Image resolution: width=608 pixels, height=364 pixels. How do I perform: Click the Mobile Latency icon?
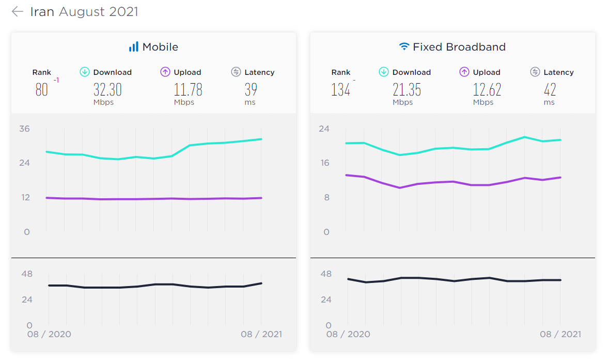[236, 72]
